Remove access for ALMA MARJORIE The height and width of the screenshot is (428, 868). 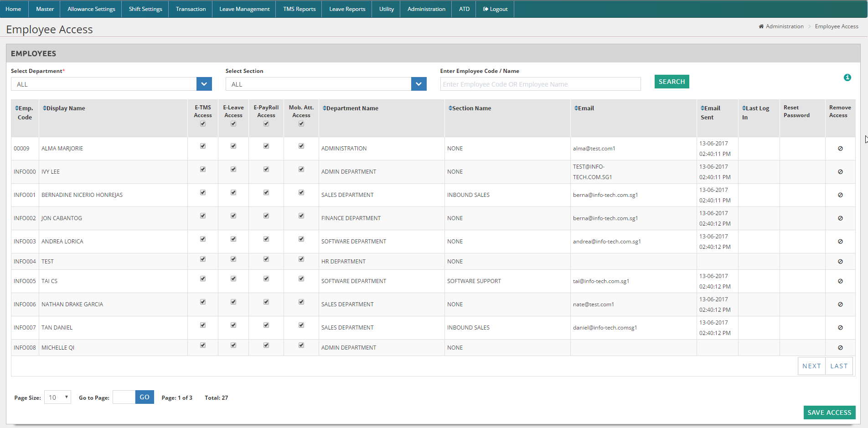click(x=840, y=149)
